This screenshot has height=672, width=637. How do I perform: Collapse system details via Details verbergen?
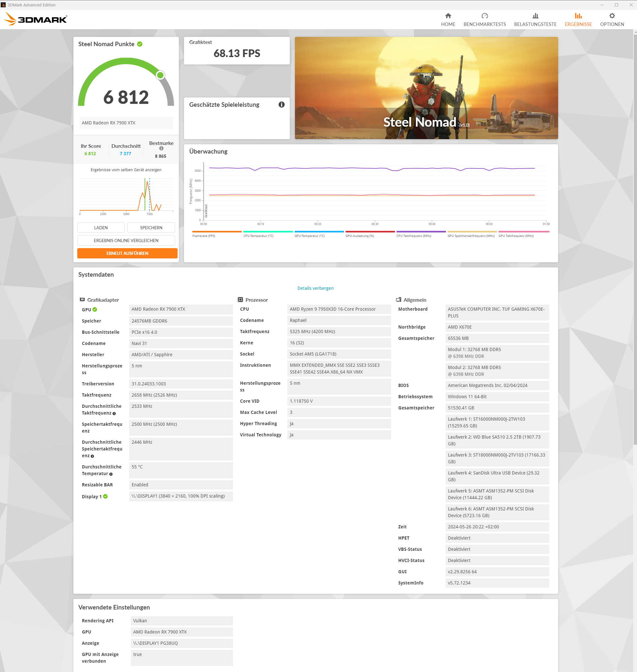(315, 288)
